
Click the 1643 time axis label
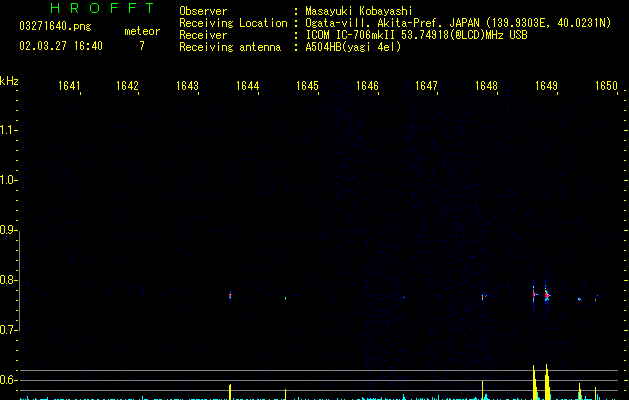point(187,86)
